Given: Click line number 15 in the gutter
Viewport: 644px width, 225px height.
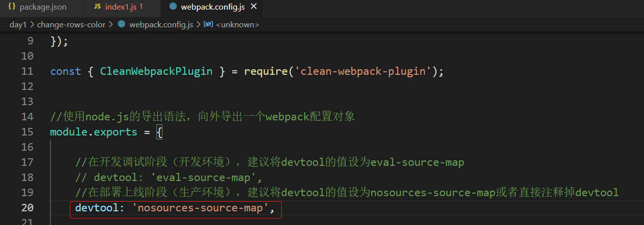Looking at the screenshot, I should pos(27,132).
